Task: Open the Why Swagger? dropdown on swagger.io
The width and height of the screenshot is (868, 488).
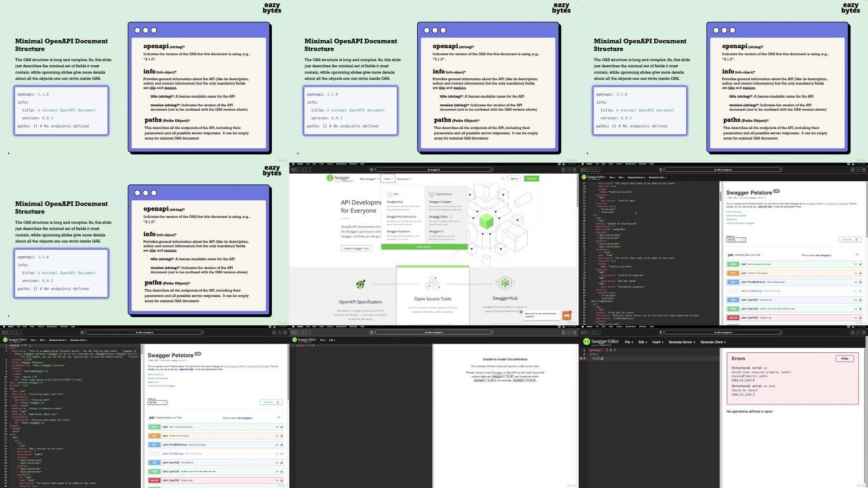Action: (369, 179)
